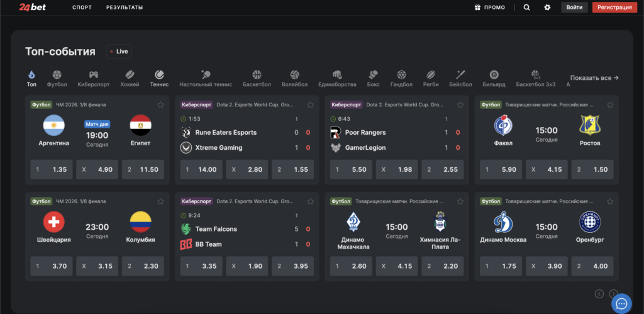Image resolution: width=644 pixels, height=314 pixels.
Task: Select the Регби sport filter
Action: pos(431,79)
